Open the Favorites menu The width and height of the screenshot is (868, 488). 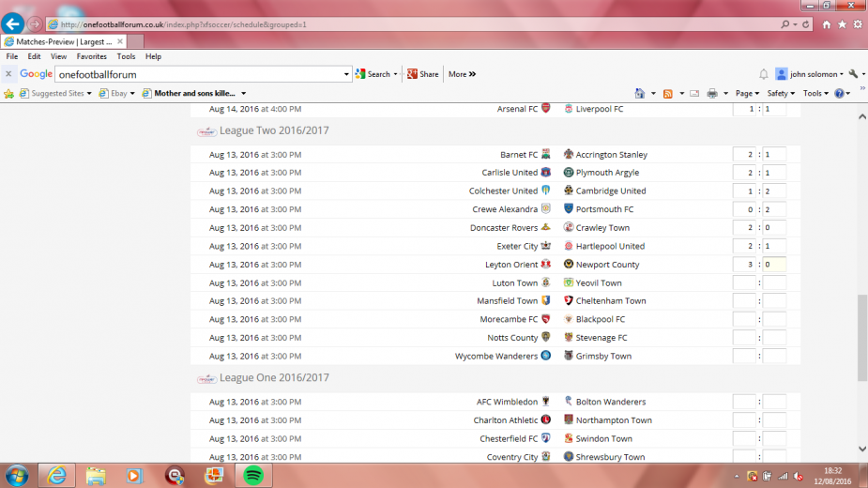(91, 56)
